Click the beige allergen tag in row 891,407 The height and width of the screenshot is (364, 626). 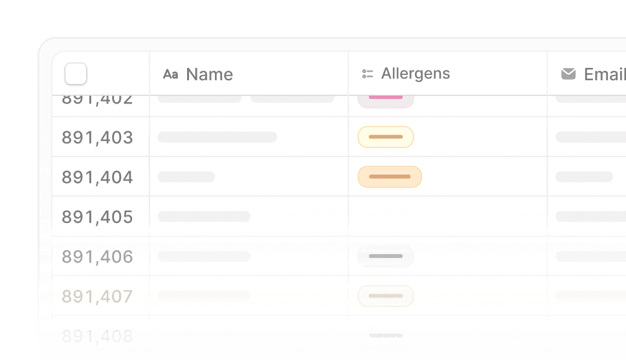point(386,296)
